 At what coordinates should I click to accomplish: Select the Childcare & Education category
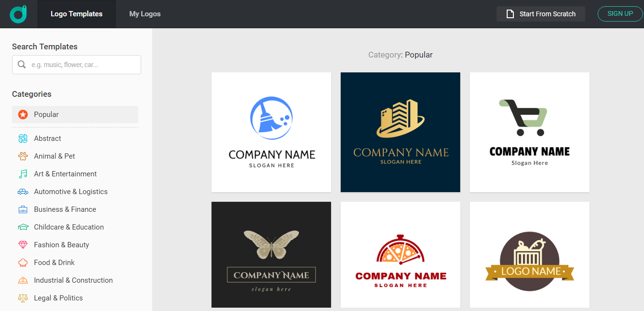point(68,227)
